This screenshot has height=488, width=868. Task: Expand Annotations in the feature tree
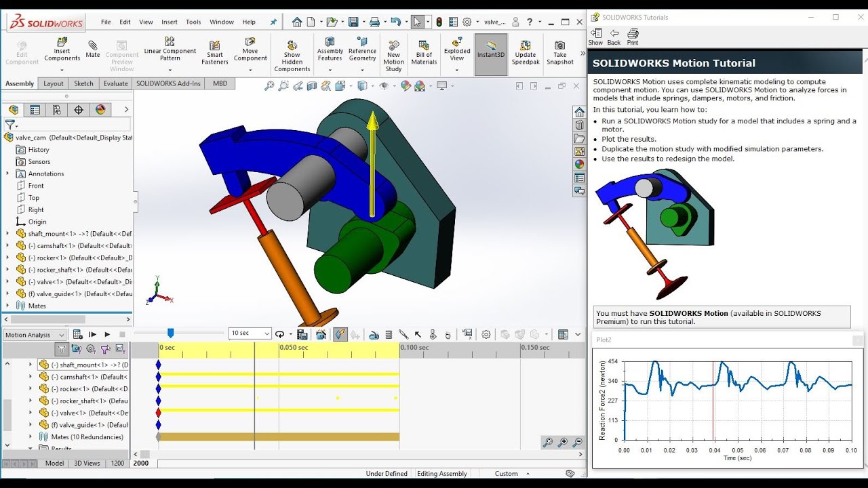point(7,174)
